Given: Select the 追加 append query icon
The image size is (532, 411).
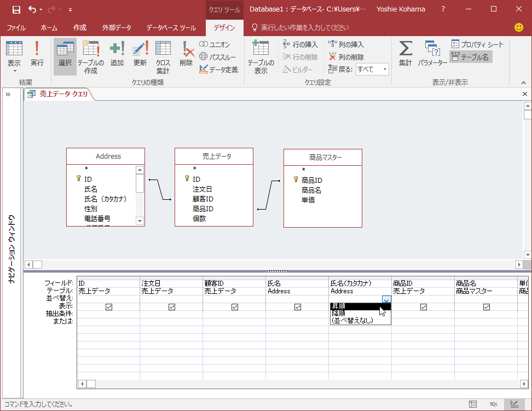Looking at the screenshot, I should (117, 54).
